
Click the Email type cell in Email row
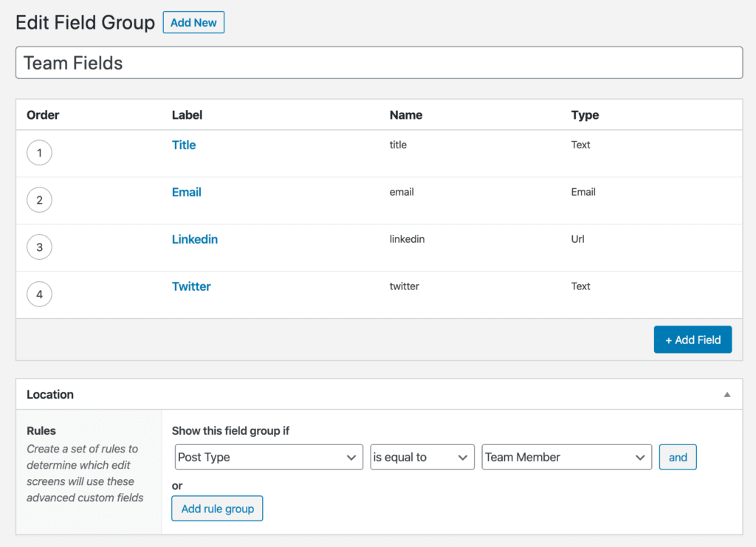coord(583,192)
